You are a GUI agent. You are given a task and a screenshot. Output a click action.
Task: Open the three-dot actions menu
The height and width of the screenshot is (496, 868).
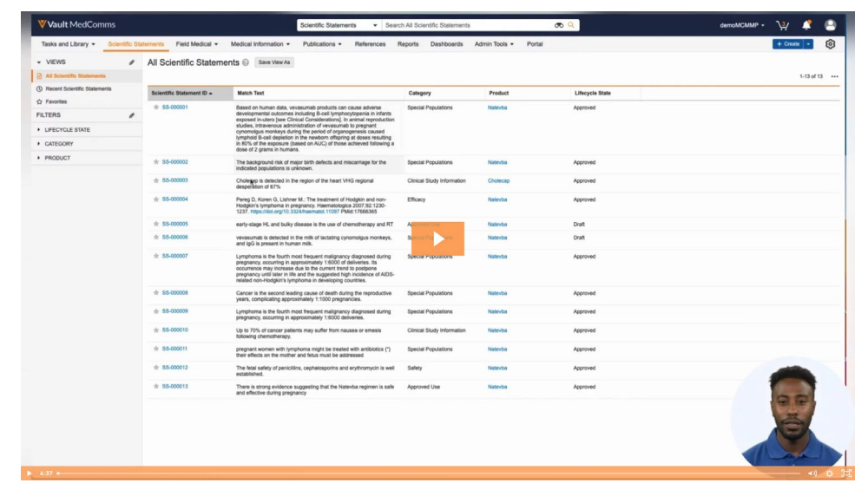click(834, 76)
